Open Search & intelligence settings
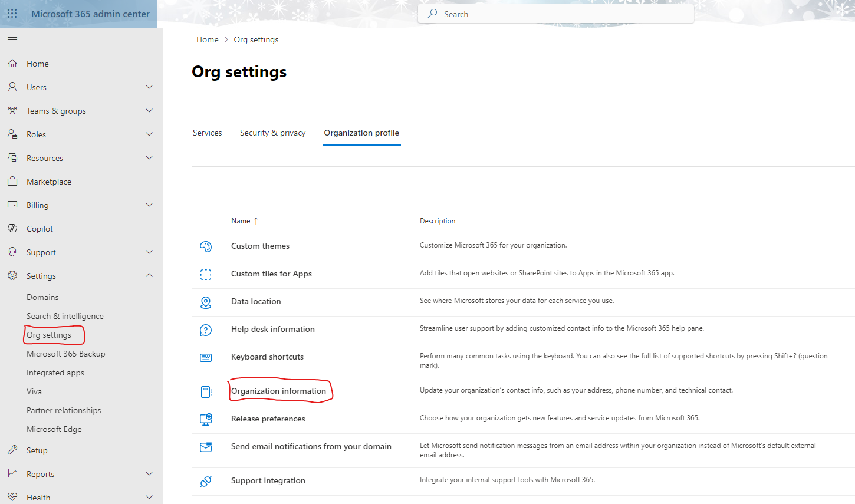This screenshot has height=504, width=855. coord(65,316)
